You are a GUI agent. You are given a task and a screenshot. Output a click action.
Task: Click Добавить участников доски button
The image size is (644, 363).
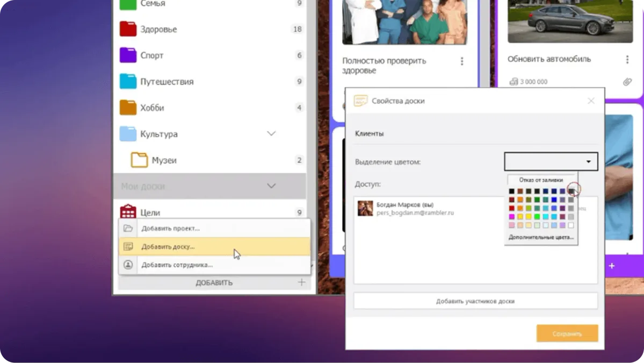pos(475,301)
